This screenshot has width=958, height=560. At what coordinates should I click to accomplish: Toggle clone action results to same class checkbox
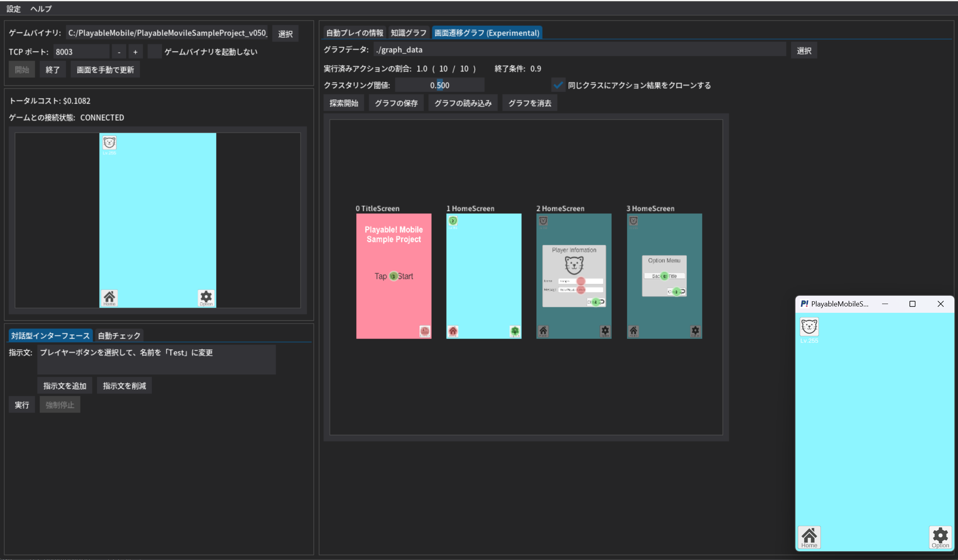[558, 85]
